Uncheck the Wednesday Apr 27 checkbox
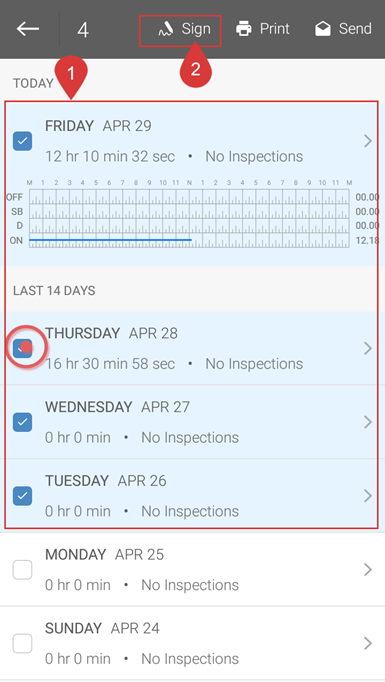The image size is (385, 682). (22, 422)
